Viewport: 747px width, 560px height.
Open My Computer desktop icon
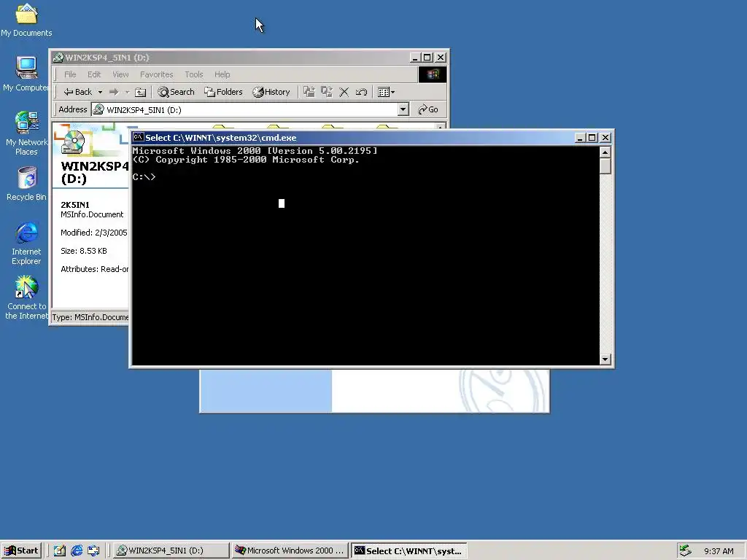coord(26,74)
